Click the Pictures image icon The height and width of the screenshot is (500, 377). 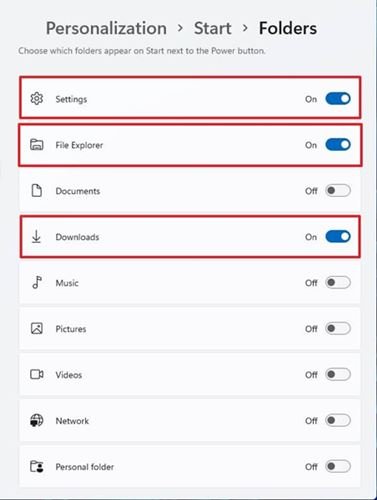[x=37, y=328]
